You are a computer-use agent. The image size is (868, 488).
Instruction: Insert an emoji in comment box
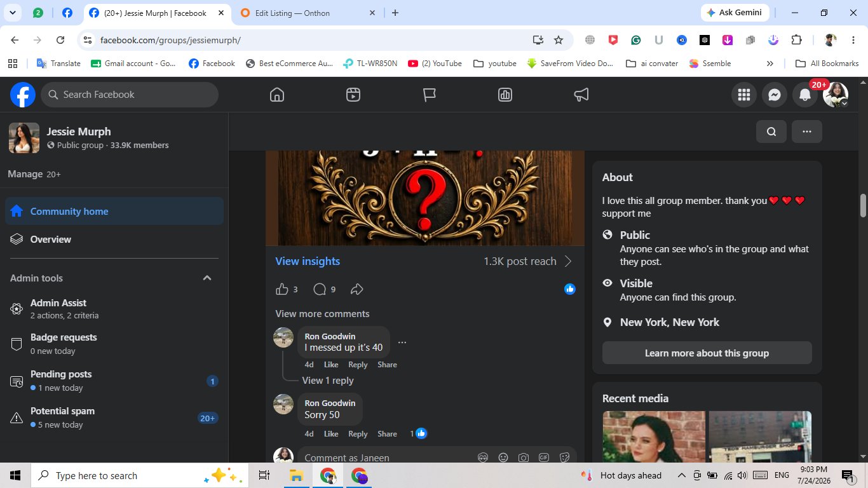tap(503, 457)
